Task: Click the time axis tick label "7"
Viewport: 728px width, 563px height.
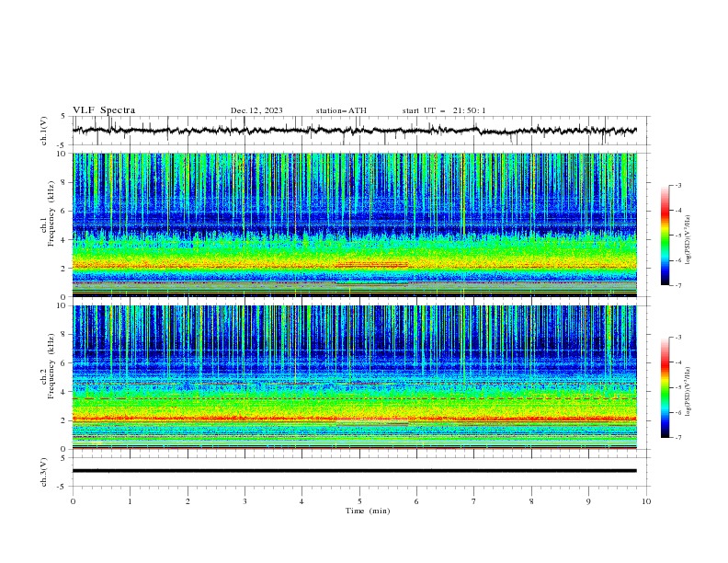Action: (474, 501)
